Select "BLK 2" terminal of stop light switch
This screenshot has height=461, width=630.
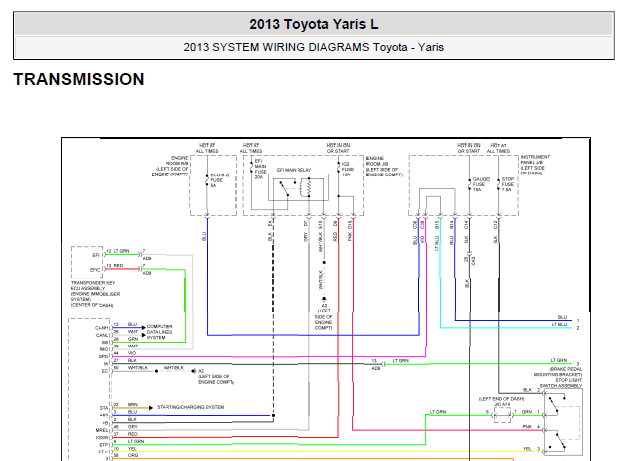(532, 390)
